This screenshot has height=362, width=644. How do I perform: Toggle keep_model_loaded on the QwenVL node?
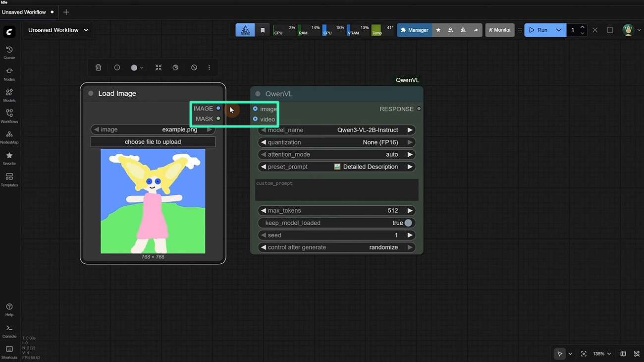click(408, 223)
